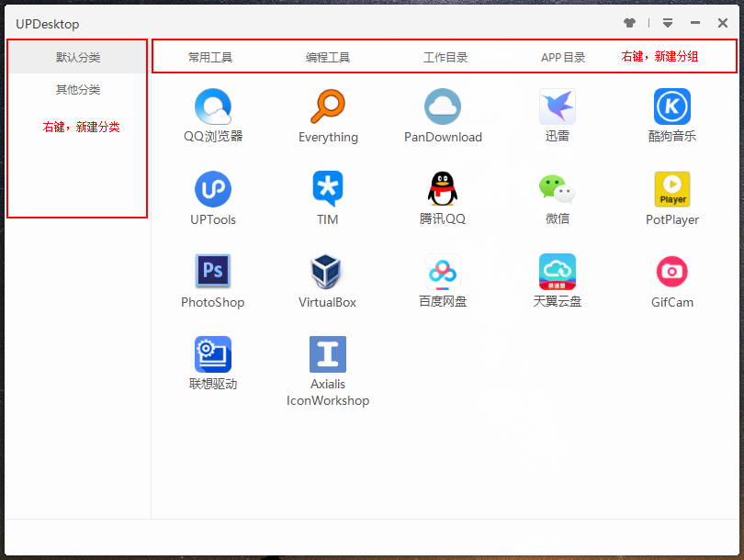Open 酷狗音乐 music player icon

[672, 107]
